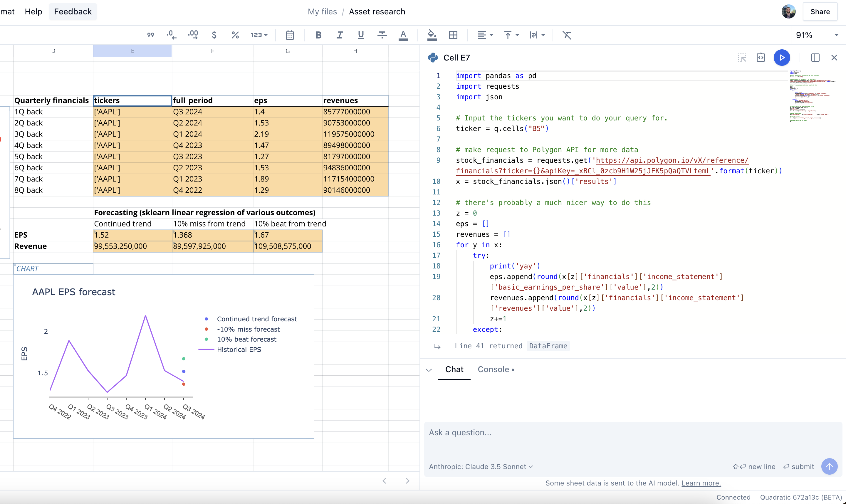
Task: Click the code snippets icon in code panel
Action: pos(761,58)
